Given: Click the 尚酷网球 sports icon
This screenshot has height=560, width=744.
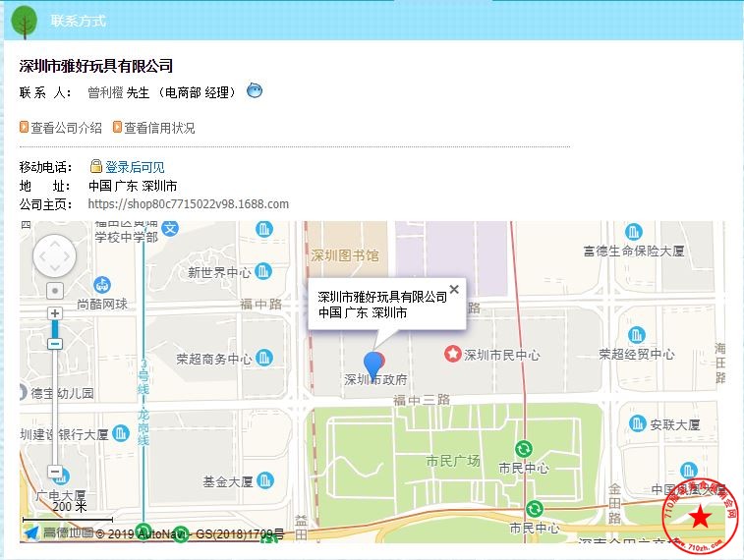Looking at the screenshot, I should point(102,285).
